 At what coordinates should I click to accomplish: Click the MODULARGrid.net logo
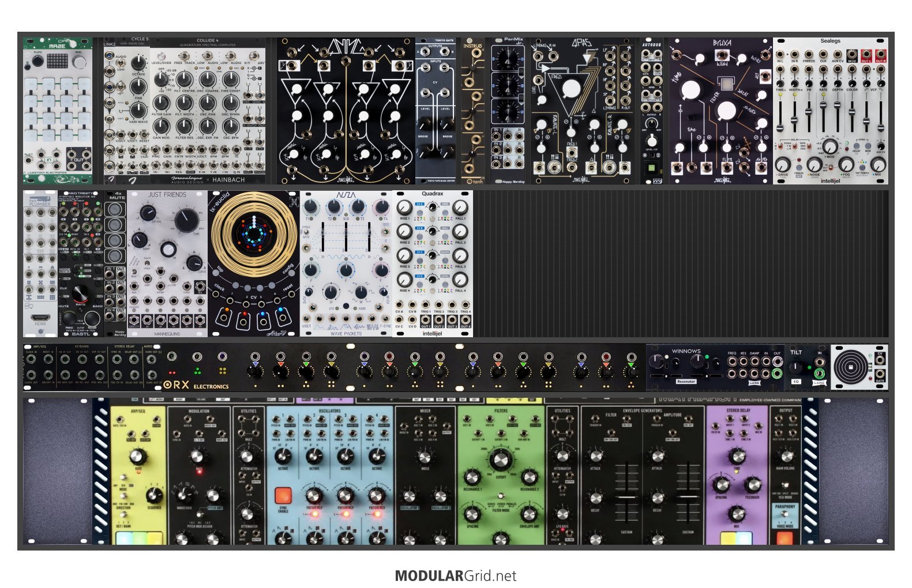(456, 576)
